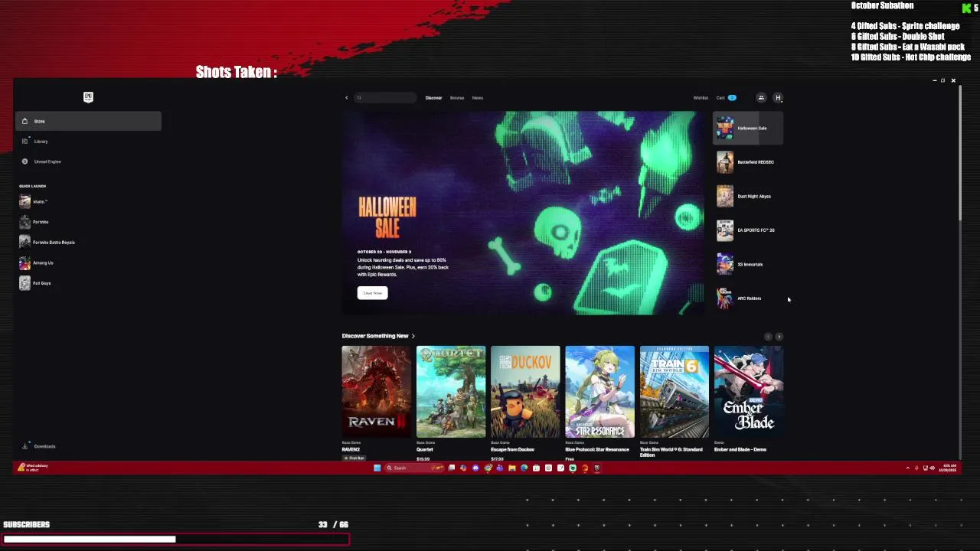Select ARC Raiders in the carousel list
The image size is (980, 551).
pos(748,298)
